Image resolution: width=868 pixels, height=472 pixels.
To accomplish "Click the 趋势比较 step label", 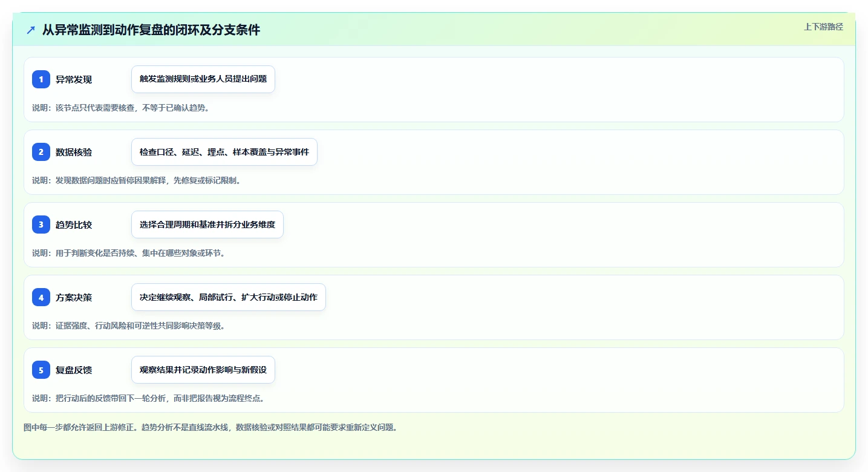I will pyautogui.click(x=74, y=225).
